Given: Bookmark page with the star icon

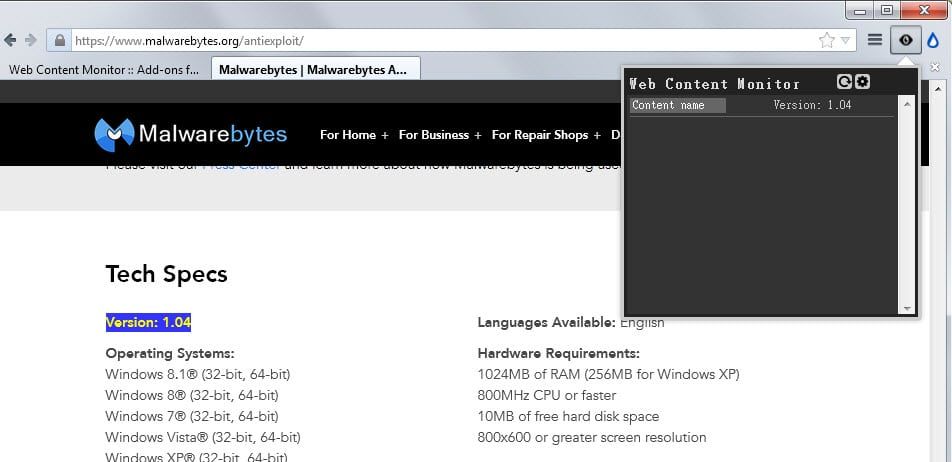Looking at the screenshot, I should pos(826,41).
